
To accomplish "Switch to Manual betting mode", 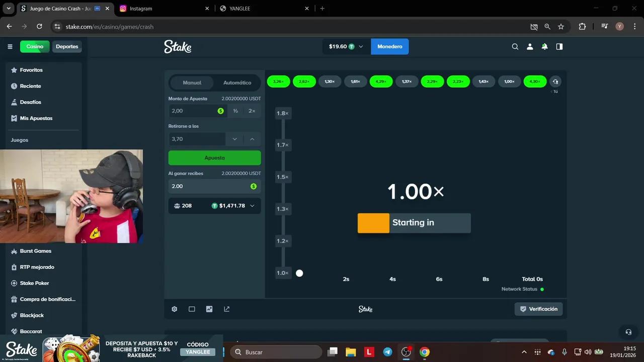I will 192,82.
